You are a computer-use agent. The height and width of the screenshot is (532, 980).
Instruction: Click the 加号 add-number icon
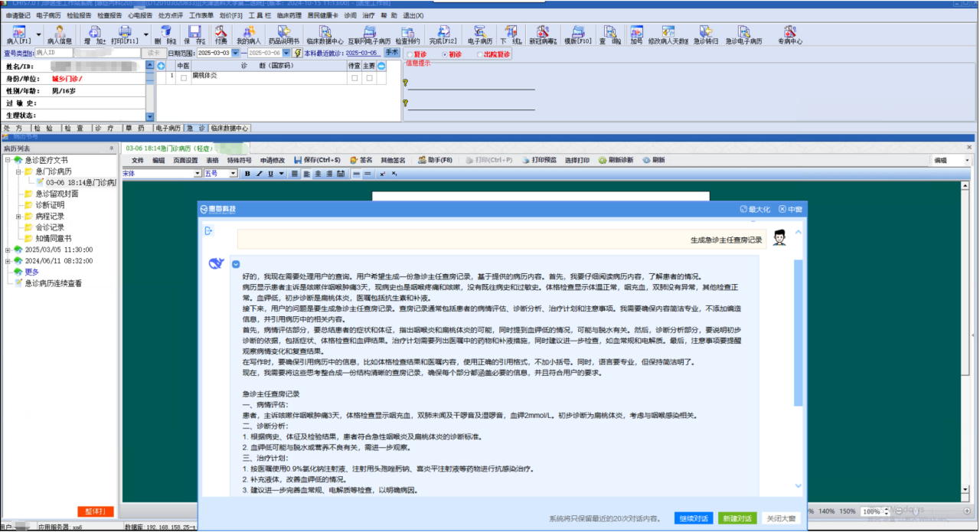636,34
